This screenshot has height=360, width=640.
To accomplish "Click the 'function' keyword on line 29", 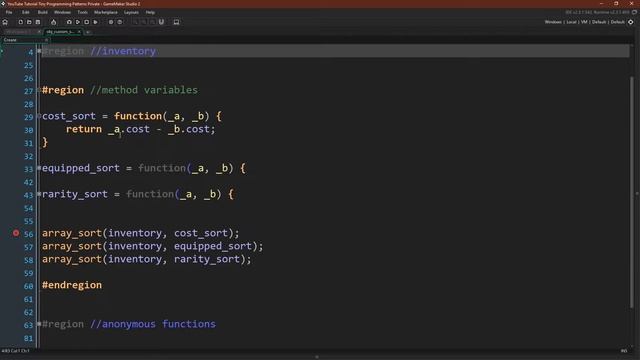I will tap(138, 116).
